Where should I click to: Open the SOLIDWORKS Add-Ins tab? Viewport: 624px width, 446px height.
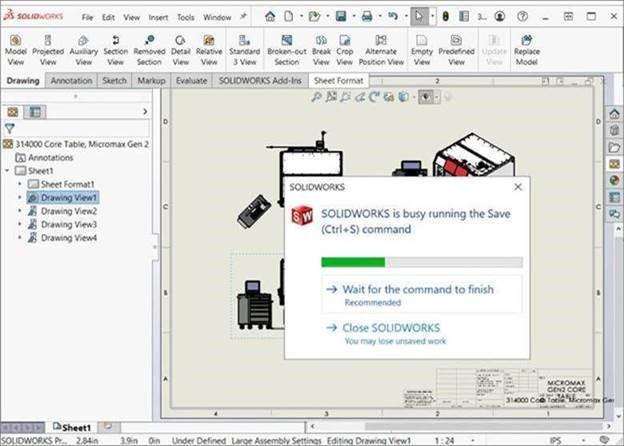click(x=260, y=80)
